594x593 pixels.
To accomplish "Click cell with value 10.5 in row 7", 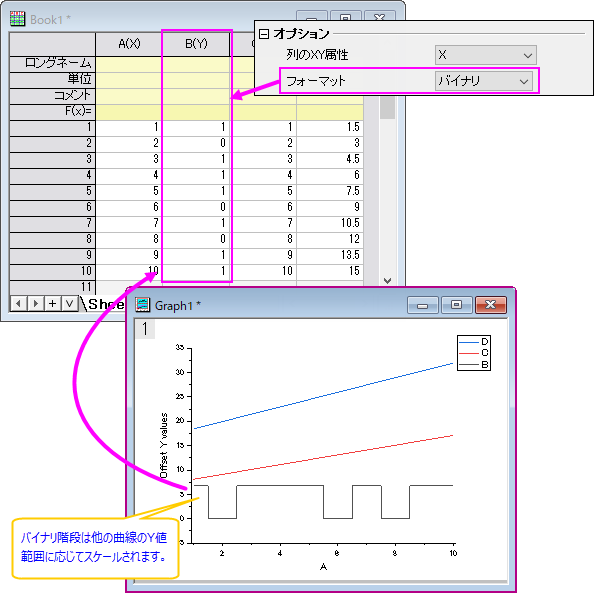I will coord(330,224).
